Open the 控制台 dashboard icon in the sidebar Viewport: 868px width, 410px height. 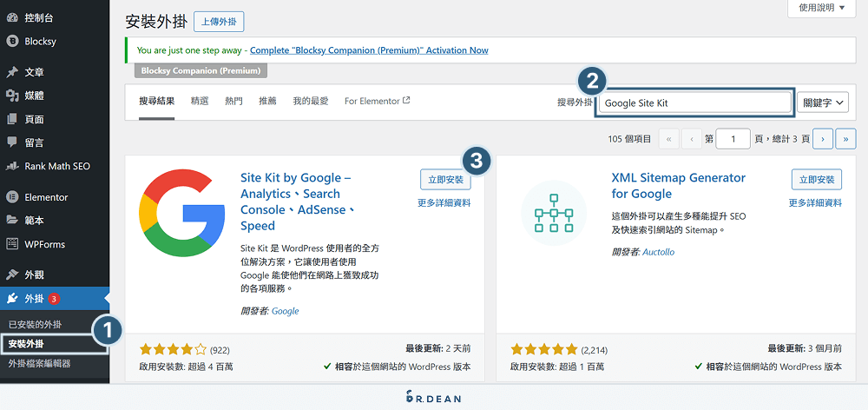[11, 17]
